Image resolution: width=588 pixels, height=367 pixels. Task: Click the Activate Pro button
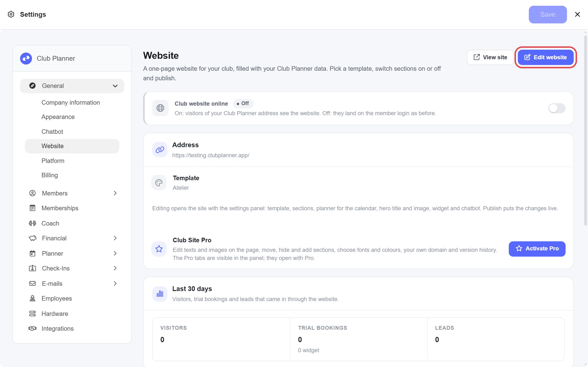(537, 248)
